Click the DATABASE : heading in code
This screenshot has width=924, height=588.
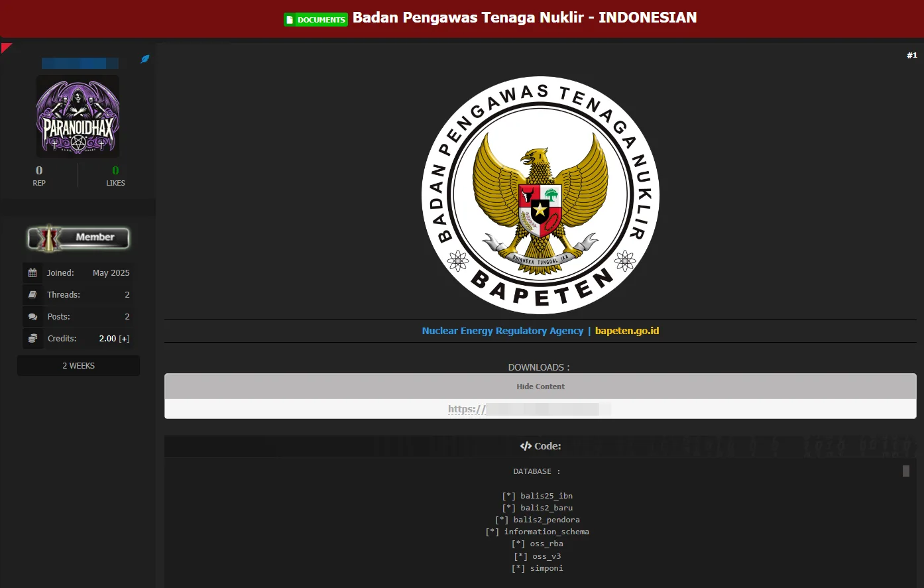[x=537, y=471]
